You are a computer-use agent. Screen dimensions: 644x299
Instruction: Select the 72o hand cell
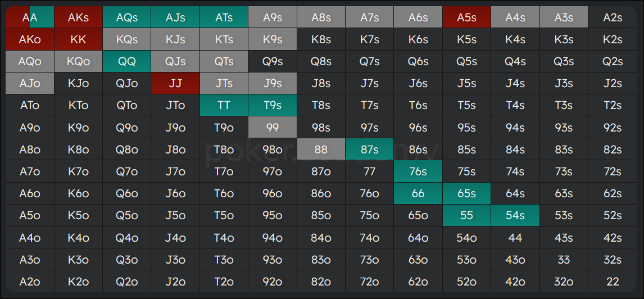(369, 282)
